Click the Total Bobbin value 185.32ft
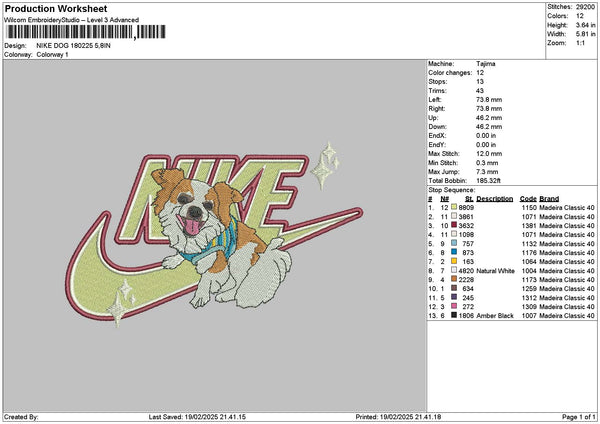600x424 pixels. pyautogui.click(x=488, y=181)
